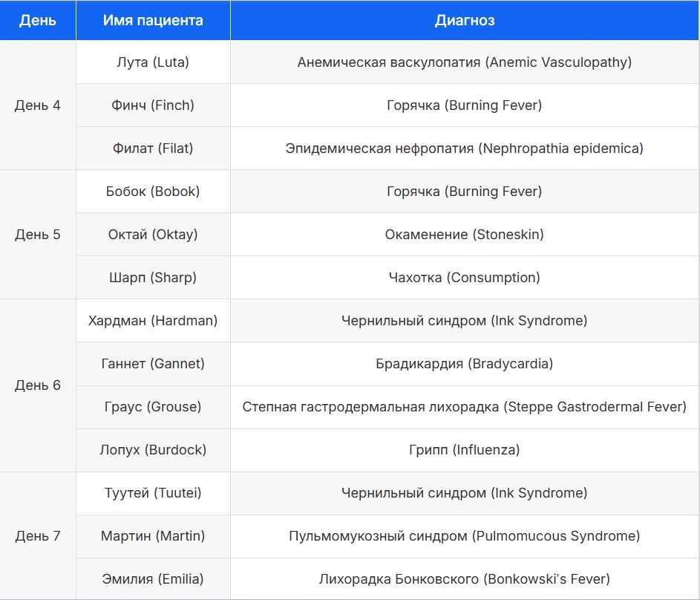The width and height of the screenshot is (700, 600).
Task: Click the Anemic Vasculopathy diagnosis cell
Action: 465,62
